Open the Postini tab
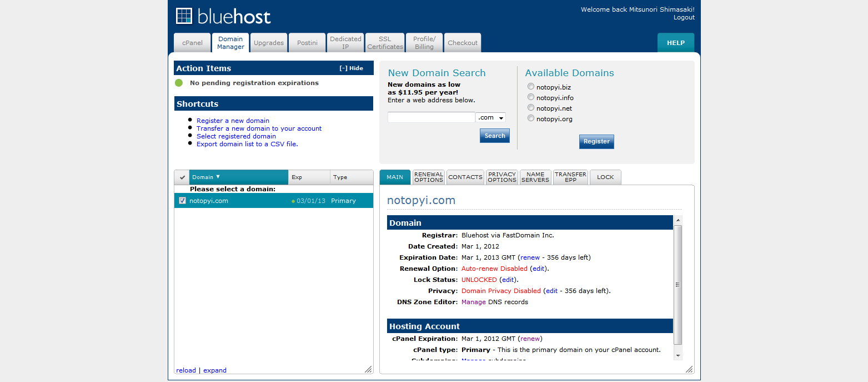 coord(307,43)
